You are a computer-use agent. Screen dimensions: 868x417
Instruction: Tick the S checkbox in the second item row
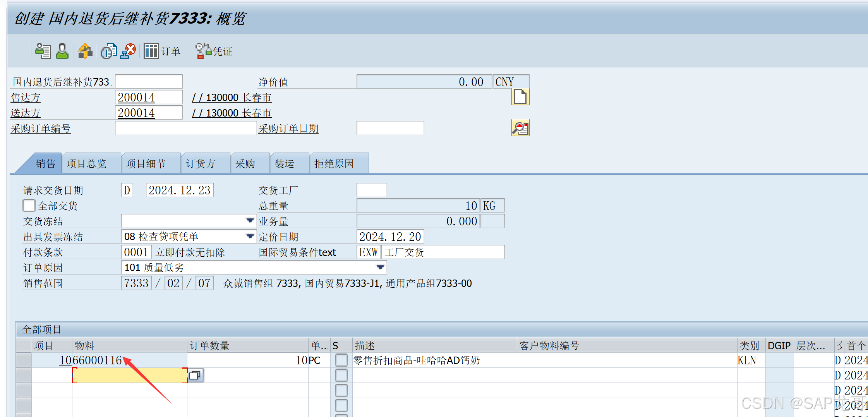(341, 375)
